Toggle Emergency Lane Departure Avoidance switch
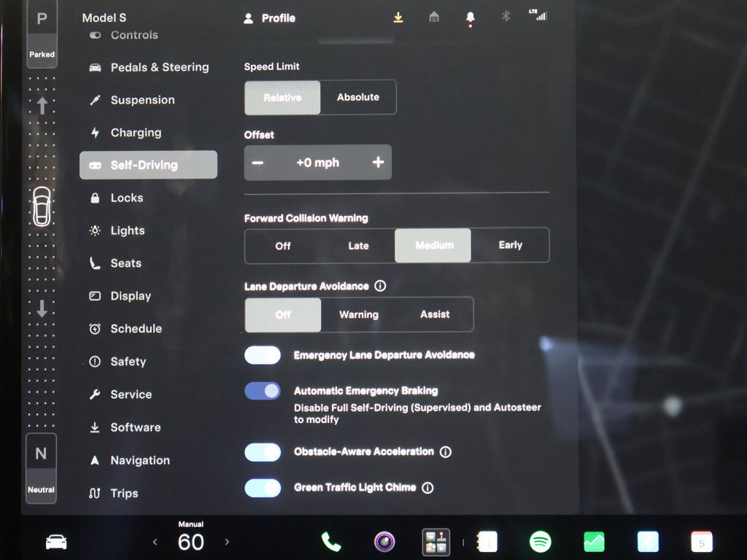 coord(263,355)
